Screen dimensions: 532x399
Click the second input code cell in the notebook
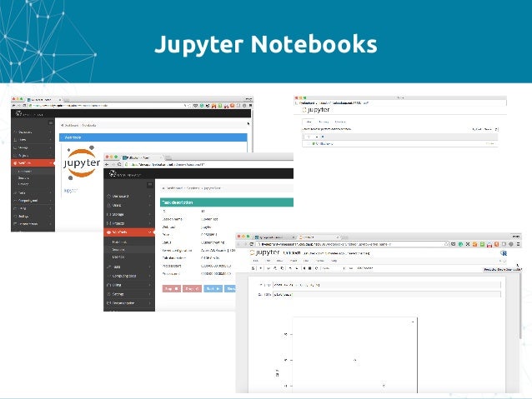coord(387,295)
